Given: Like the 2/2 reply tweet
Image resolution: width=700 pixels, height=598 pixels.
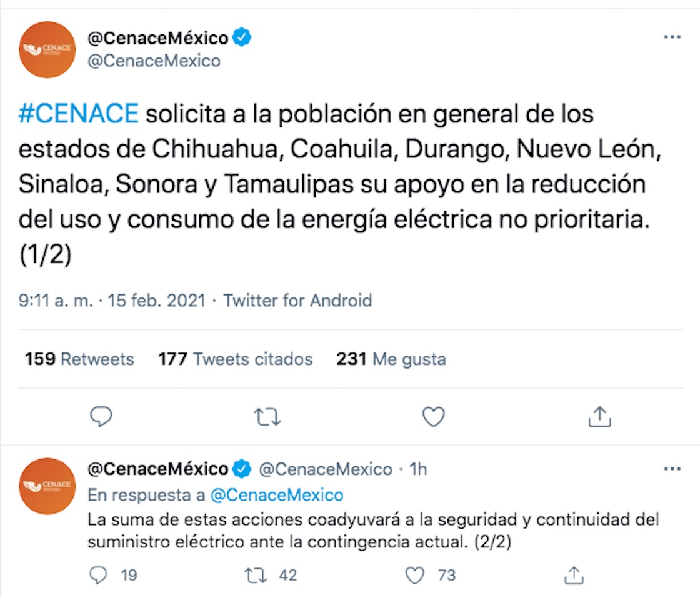Looking at the screenshot, I should pos(415,575).
